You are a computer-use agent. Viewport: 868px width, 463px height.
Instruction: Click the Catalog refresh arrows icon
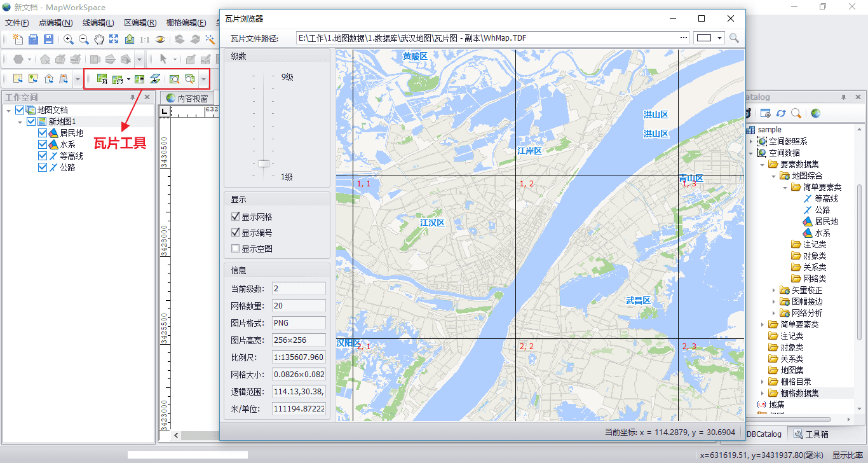point(781,113)
